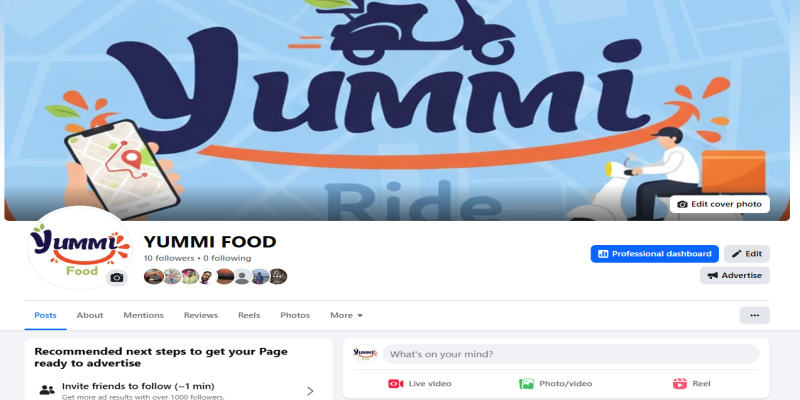Open the Reels tab

pos(249,315)
